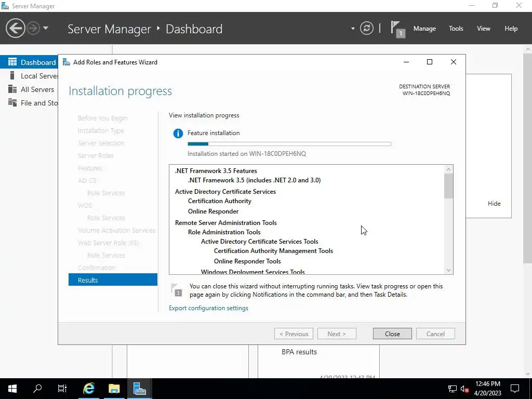532x399 pixels.
Task: Open the Windows Start menu
Action: (x=12, y=389)
